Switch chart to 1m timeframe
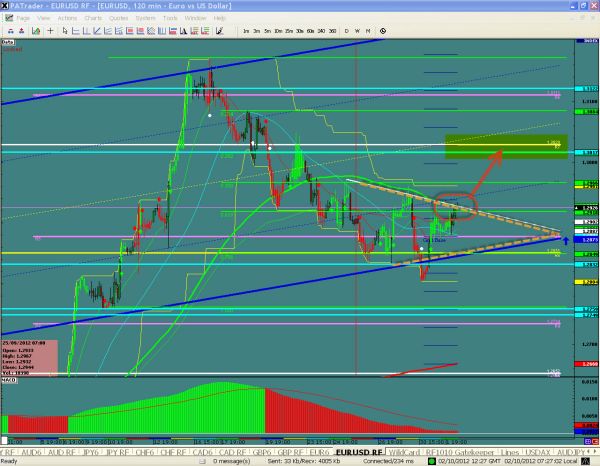600x466 pixels. [x=246, y=32]
